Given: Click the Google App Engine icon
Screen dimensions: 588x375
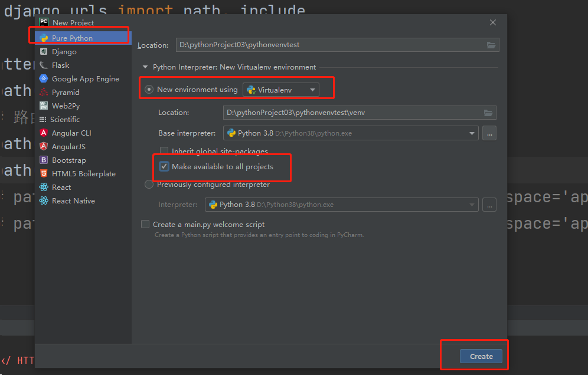Looking at the screenshot, I should click(44, 78).
